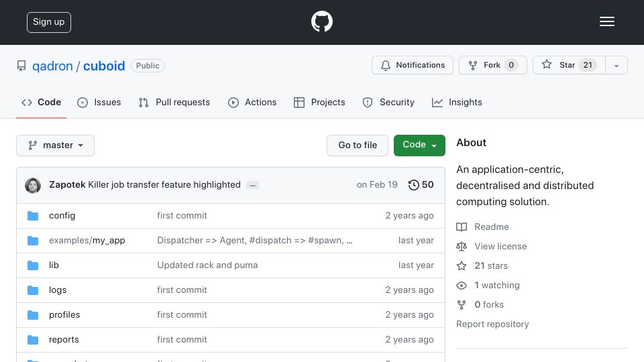The image size is (644, 362).
Task: Click the fork count 0 badge
Action: tap(511, 65)
